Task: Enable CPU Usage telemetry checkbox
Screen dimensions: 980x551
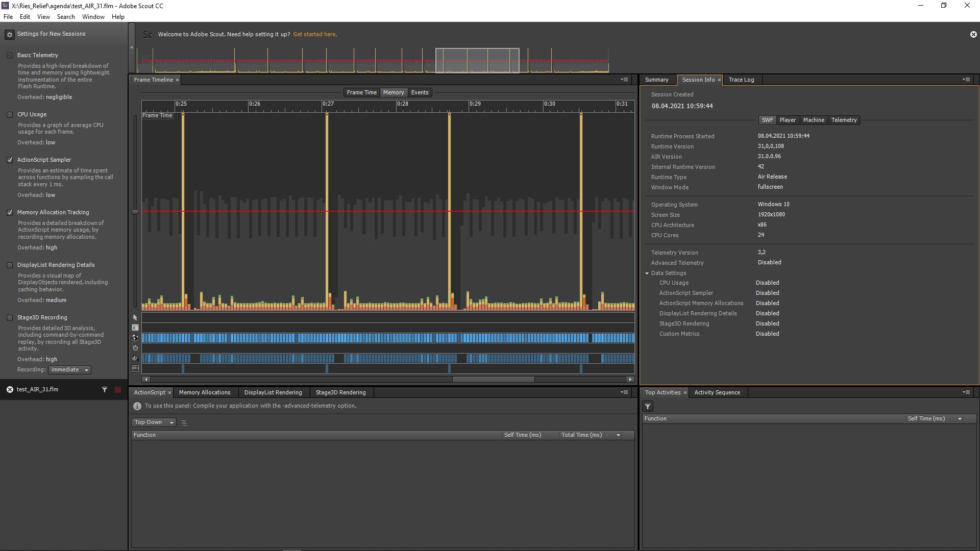Action: 10,114
